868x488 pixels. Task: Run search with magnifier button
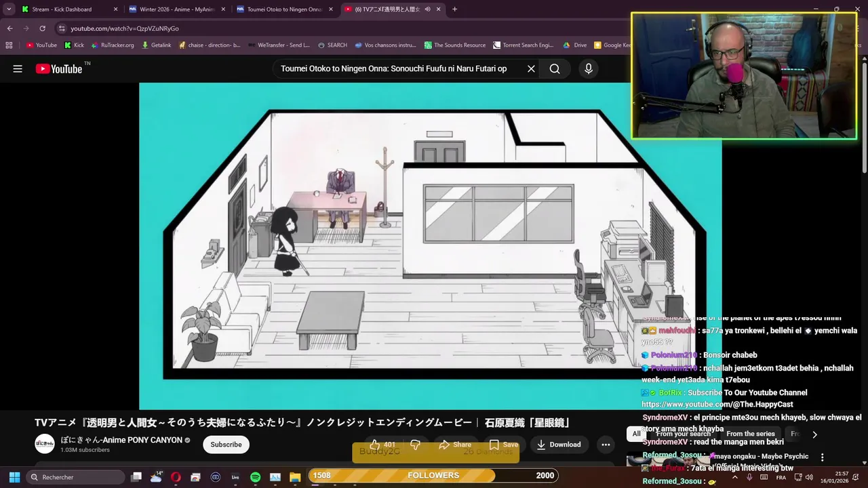(x=555, y=68)
